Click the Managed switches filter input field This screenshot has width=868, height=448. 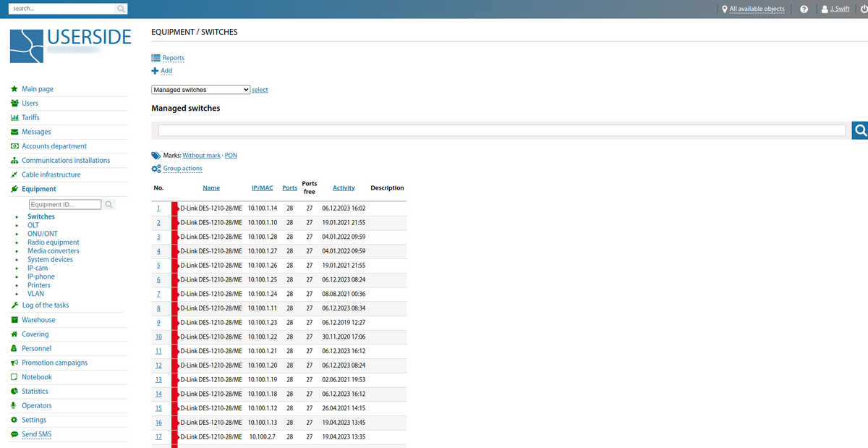[501, 130]
